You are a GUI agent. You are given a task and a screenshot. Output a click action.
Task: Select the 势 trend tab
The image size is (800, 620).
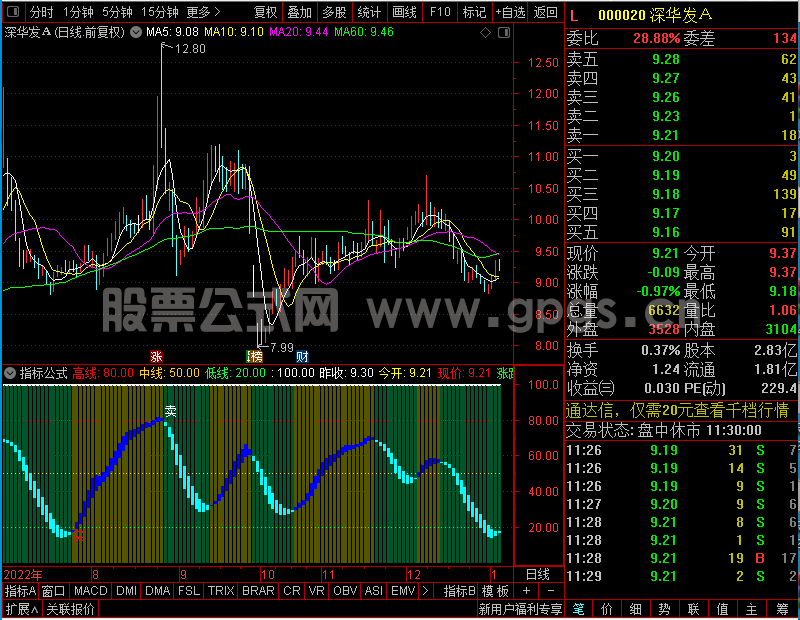pos(664,609)
